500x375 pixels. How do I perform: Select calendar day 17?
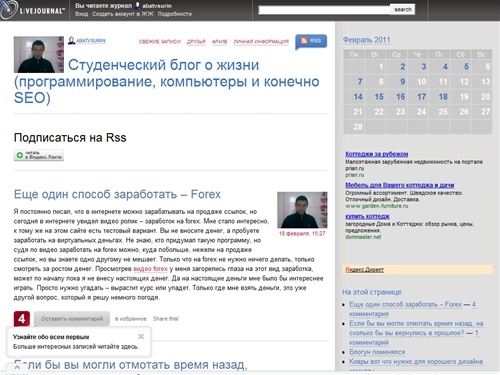pos(422,97)
